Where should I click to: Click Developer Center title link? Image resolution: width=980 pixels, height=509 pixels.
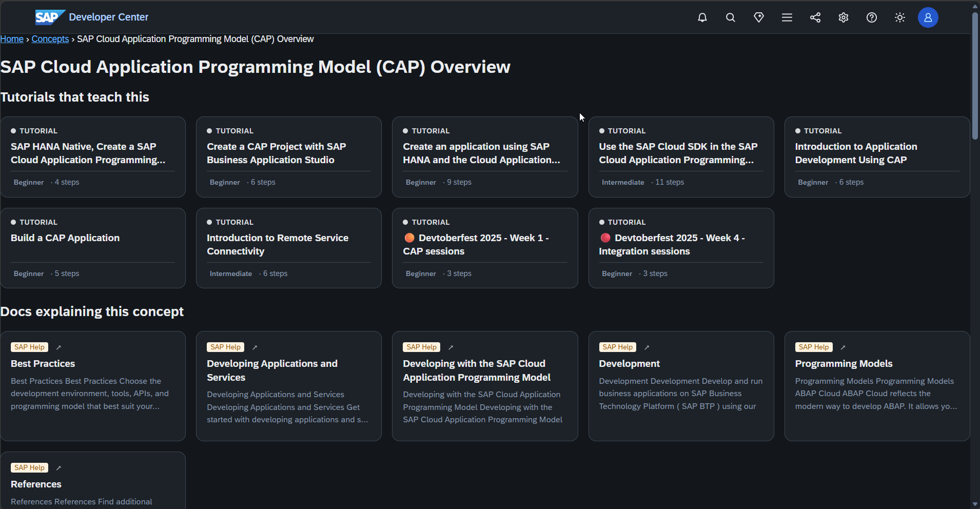pyautogui.click(x=109, y=17)
